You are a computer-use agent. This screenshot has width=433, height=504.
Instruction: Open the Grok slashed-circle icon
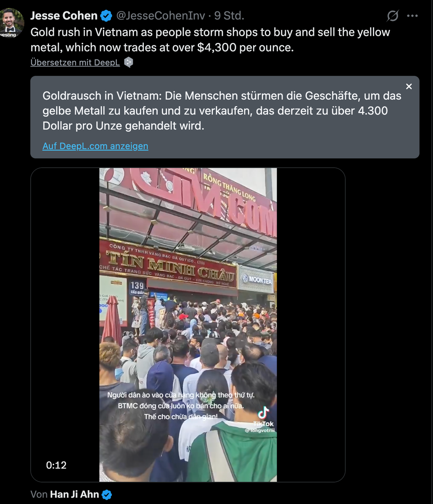pos(393,16)
